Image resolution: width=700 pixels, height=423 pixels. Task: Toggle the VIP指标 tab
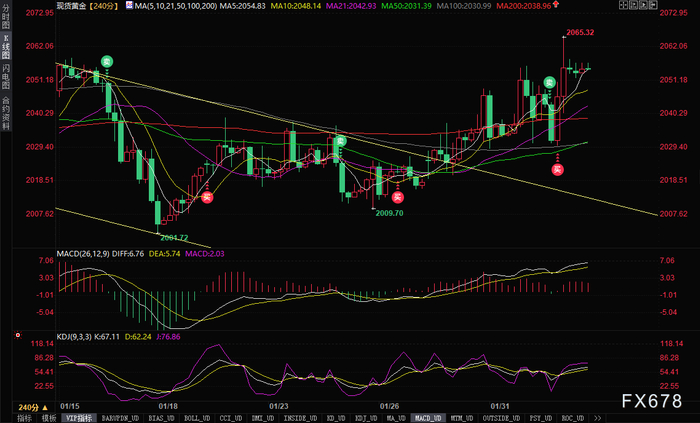point(79,418)
